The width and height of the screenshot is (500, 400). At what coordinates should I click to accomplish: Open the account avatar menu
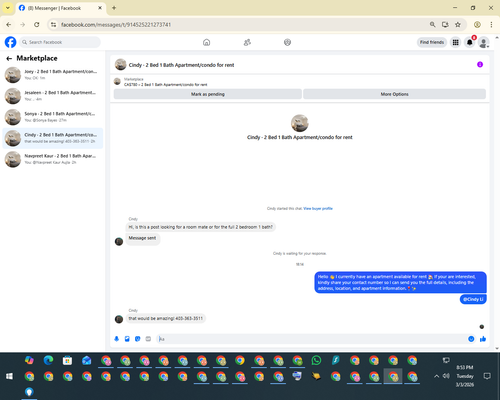click(x=484, y=42)
